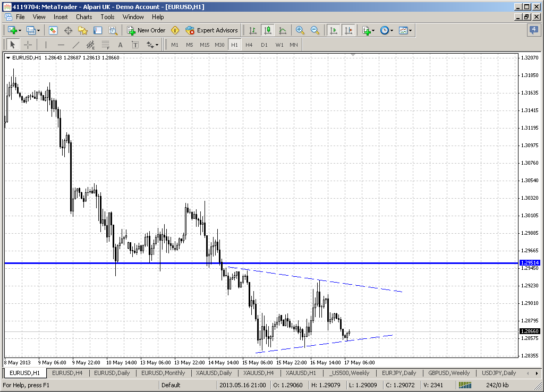Zoom out on the chart
544x392 pixels.
pyautogui.click(x=315, y=30)
